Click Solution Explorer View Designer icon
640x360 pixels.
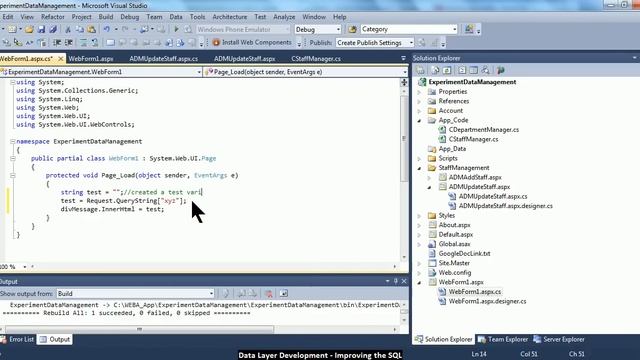(473, 70)
